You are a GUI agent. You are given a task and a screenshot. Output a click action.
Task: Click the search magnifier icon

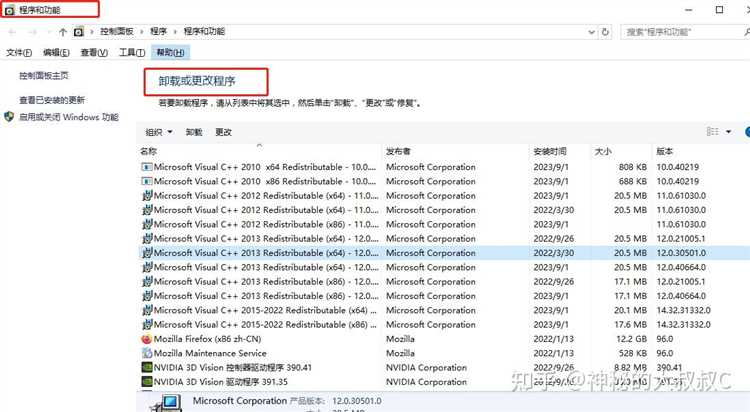coord(746,32)
